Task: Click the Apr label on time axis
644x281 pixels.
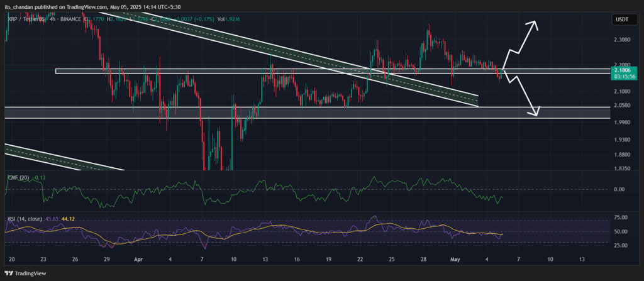Action: (138, 260)
